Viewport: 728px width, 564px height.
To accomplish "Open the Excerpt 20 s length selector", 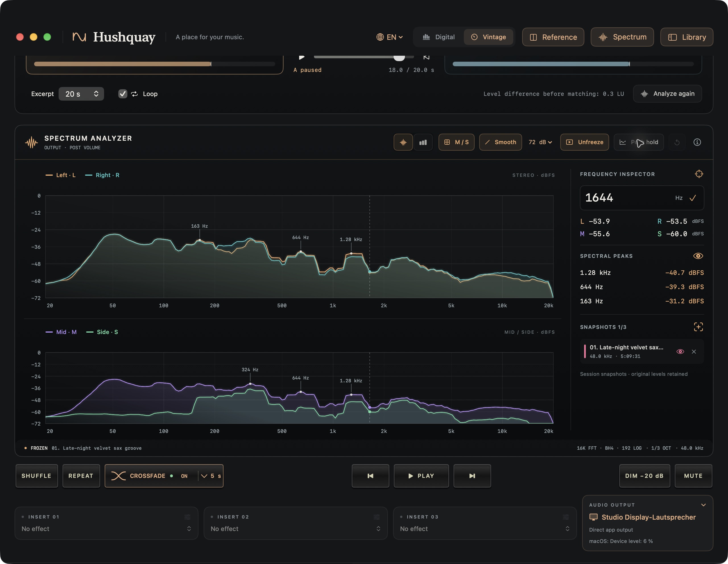I will tap(81, 94).
